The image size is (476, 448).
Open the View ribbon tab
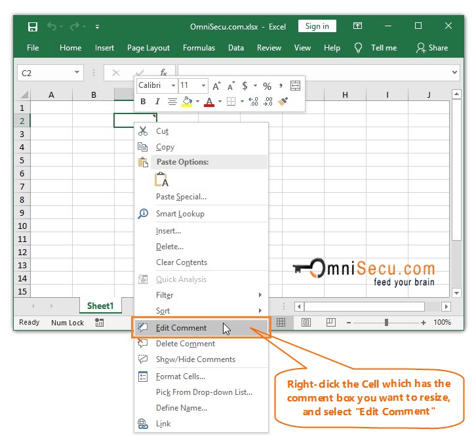[302, 48]
